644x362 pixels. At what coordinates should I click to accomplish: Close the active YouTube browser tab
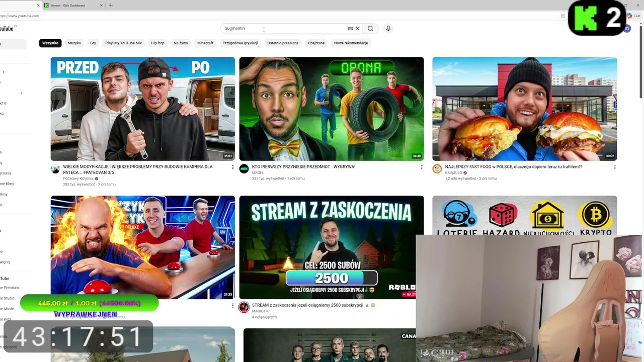click(38, 6)
